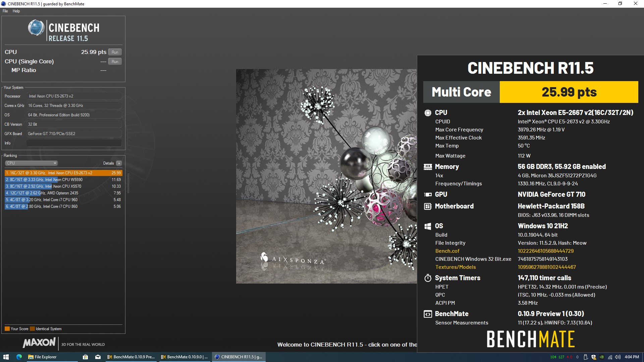
Task: Click the Safely Remove Hardware tray icon
Action: click(x=586, y=357)
